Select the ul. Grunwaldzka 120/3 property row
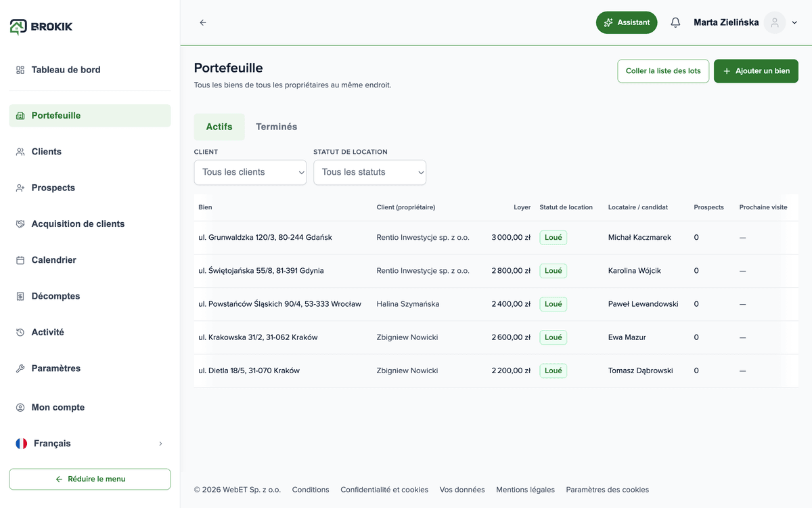Screen dimensions: 812x508 [496, 238]
